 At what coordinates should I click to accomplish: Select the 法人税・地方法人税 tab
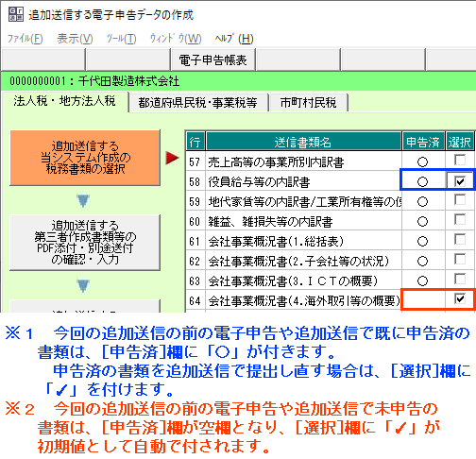pyautogui.click(x=64, y=101)
